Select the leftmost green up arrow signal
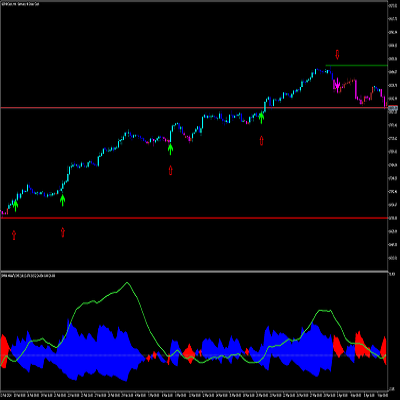Screen dimensions: 400x400 tap(15, 206)
